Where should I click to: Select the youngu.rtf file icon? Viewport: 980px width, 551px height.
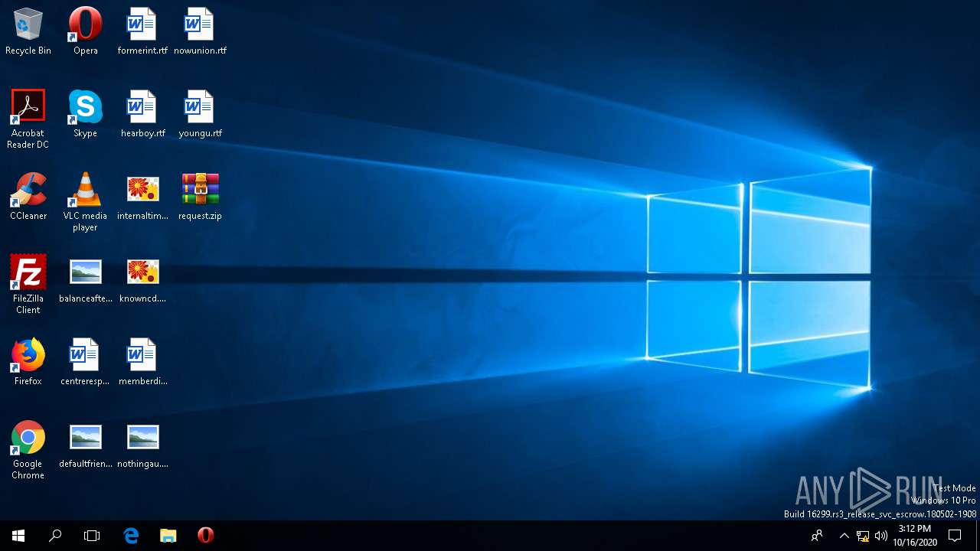coord(200,114)
